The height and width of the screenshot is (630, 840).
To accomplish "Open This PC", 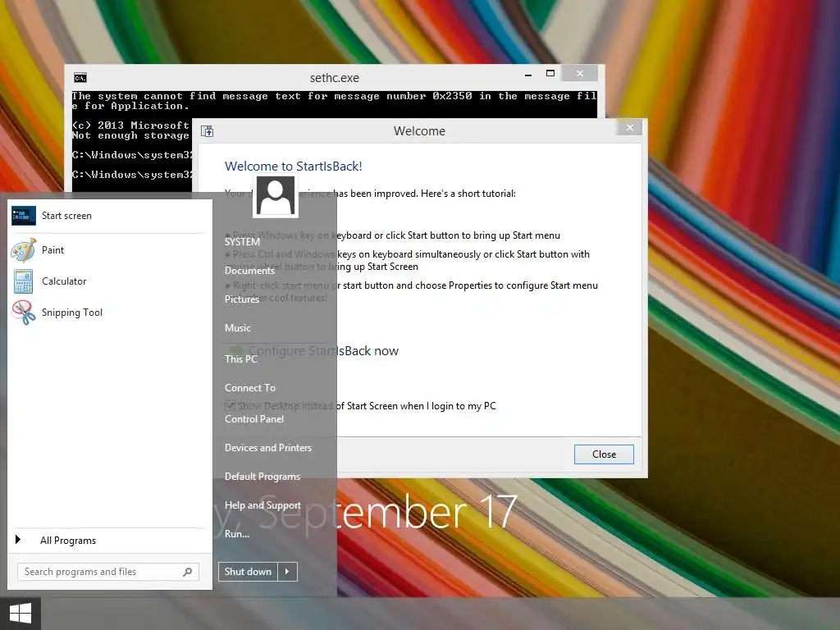I will click(241, 359).
